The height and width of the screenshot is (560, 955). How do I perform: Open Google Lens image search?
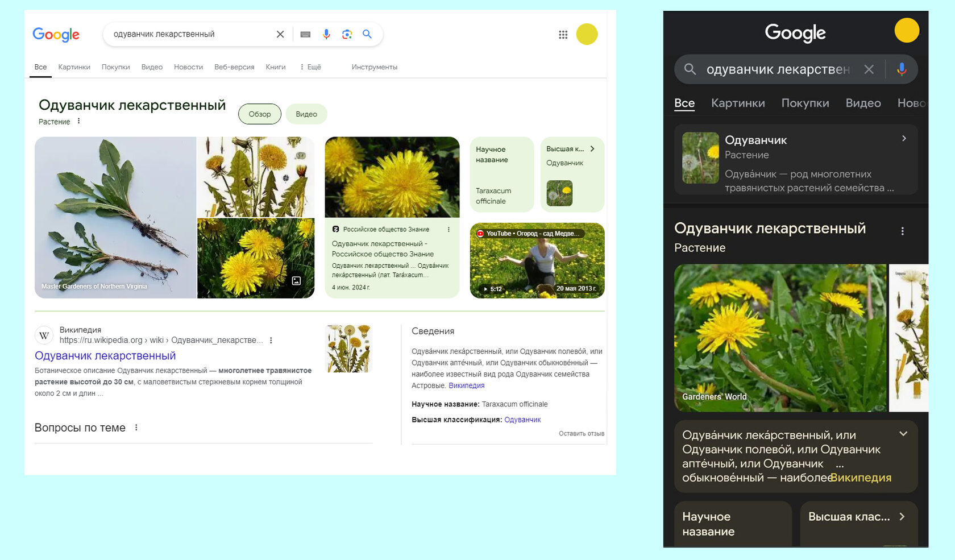pos(346,34)
